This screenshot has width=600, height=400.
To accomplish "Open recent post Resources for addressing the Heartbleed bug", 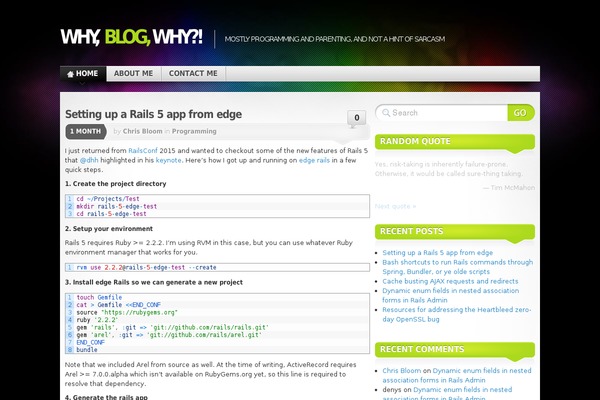I will point(457,314).
